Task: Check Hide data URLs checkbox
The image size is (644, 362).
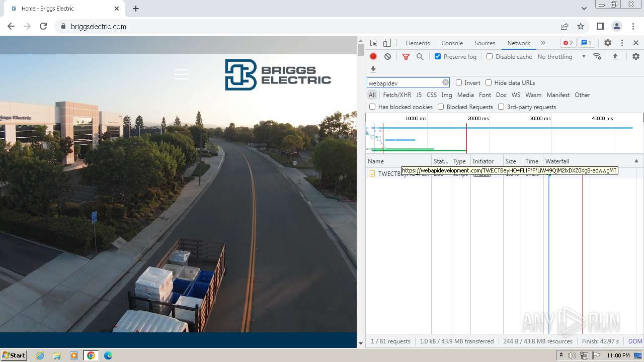Action: tap(489, 82)
